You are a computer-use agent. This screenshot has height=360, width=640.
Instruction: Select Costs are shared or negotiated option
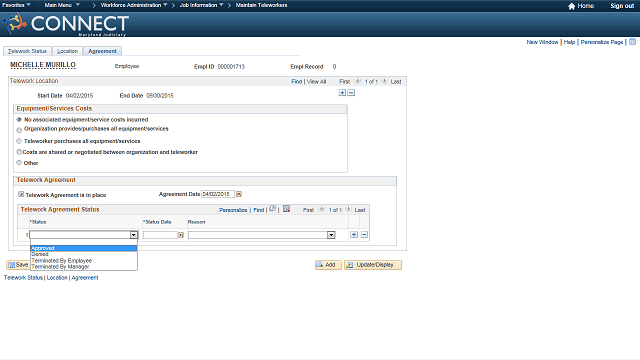[19, 152]
